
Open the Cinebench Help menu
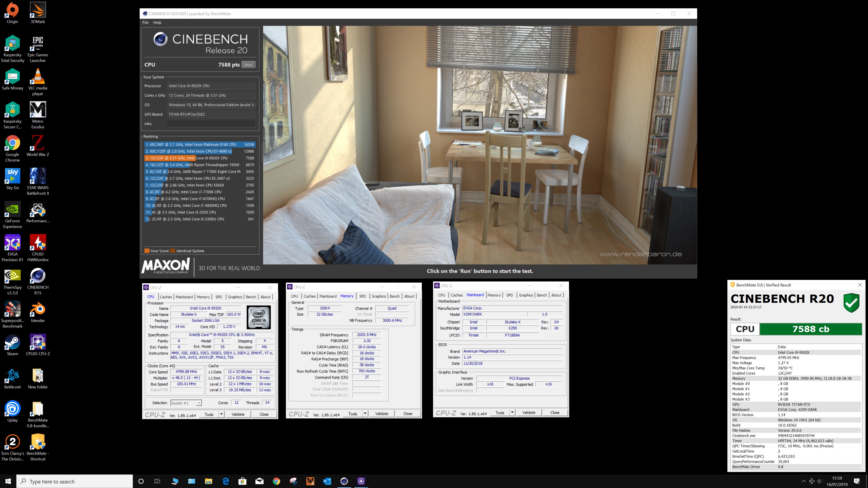point(157,23)
